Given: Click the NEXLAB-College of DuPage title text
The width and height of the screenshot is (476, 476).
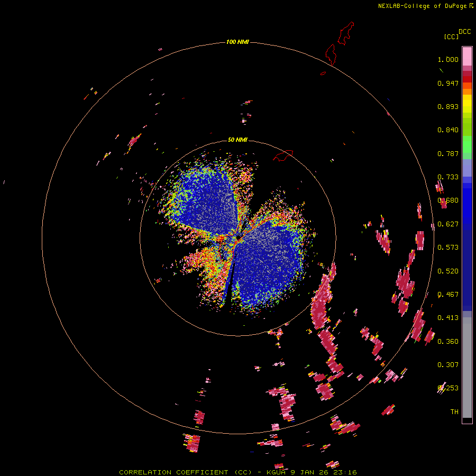Looking at the screenshot, I should point(422,6).
